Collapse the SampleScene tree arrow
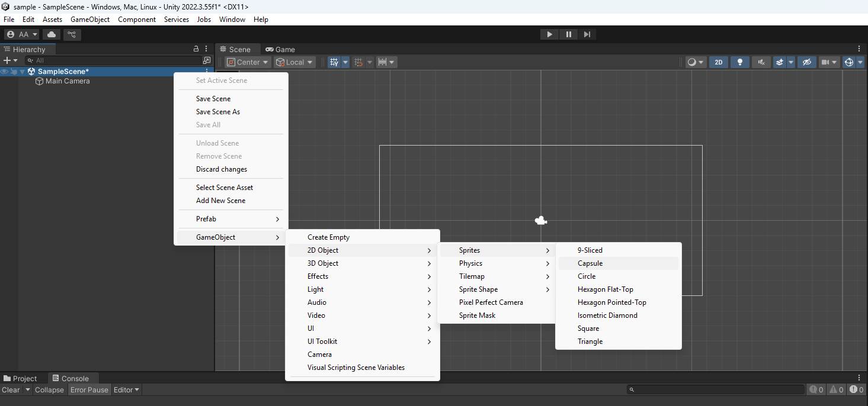Image resolution: width=868 pixels, height=406 pixels. (23, 72)
